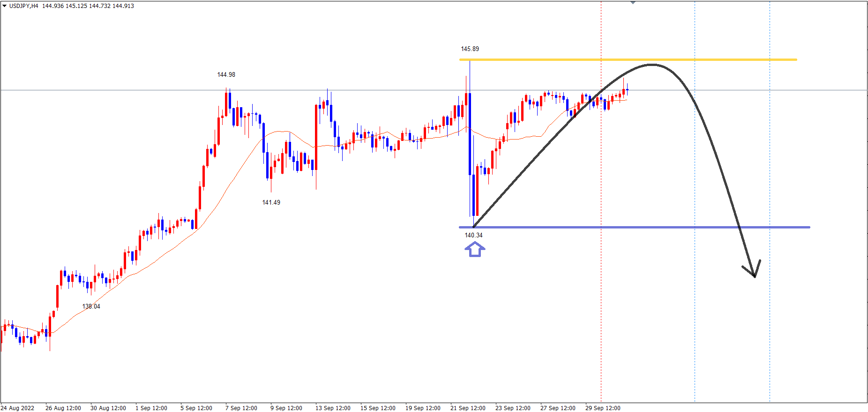Click the 144.98 high price label
868x412 pixels.
click(x=226, y=74)
